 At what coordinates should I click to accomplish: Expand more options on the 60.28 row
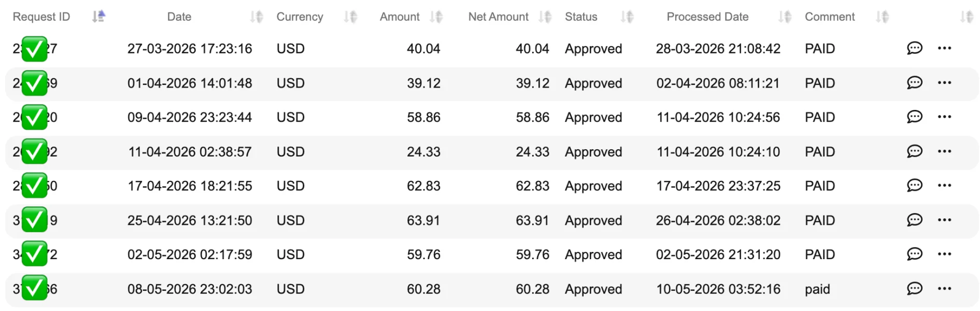[x=944, y=288]
